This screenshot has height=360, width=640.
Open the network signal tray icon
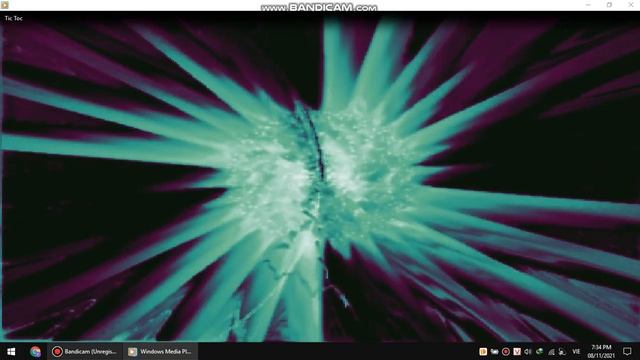pyautogui.click(x=551, y=351)
